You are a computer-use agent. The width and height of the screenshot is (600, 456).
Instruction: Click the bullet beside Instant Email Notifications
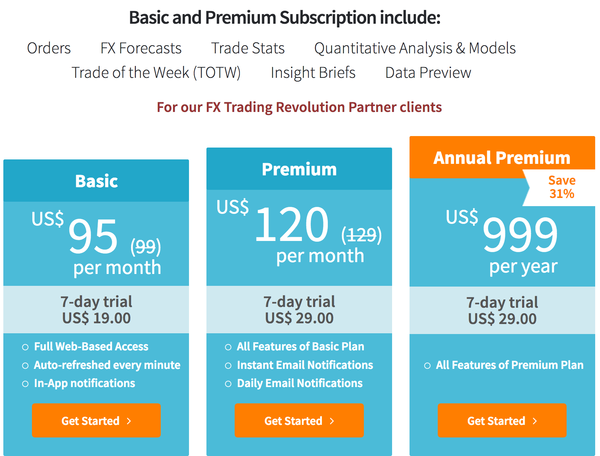(x=228, y=366)
